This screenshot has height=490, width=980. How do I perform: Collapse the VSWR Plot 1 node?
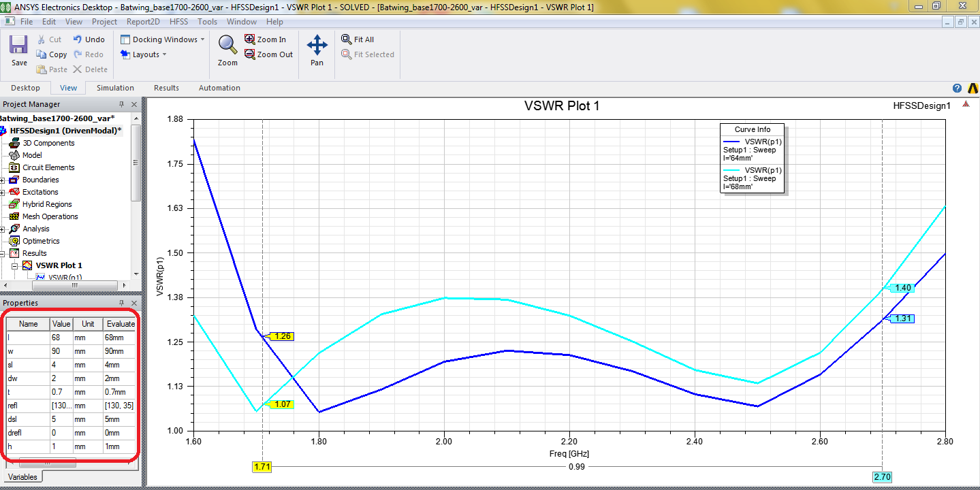pyautogui.click(x=14, y=265)
